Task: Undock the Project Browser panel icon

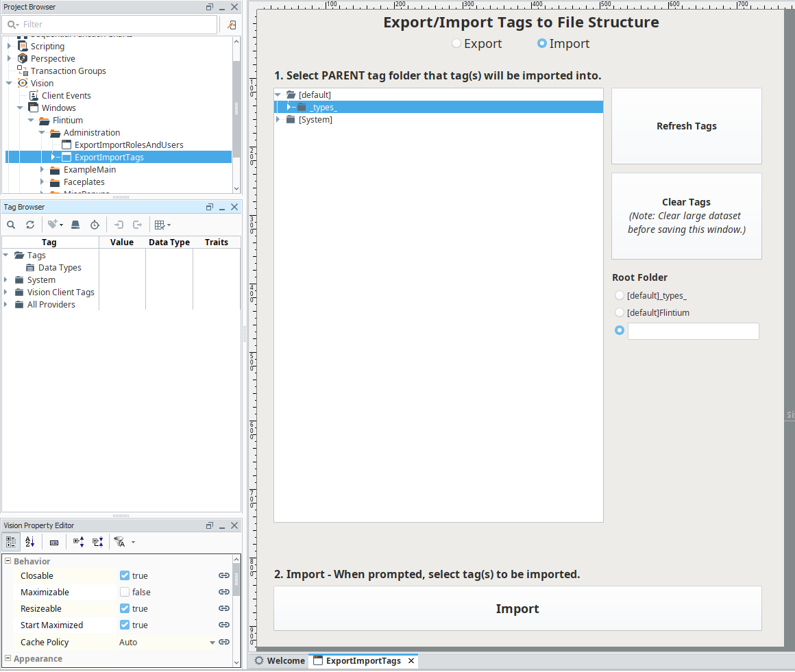Action: (210, 7)
